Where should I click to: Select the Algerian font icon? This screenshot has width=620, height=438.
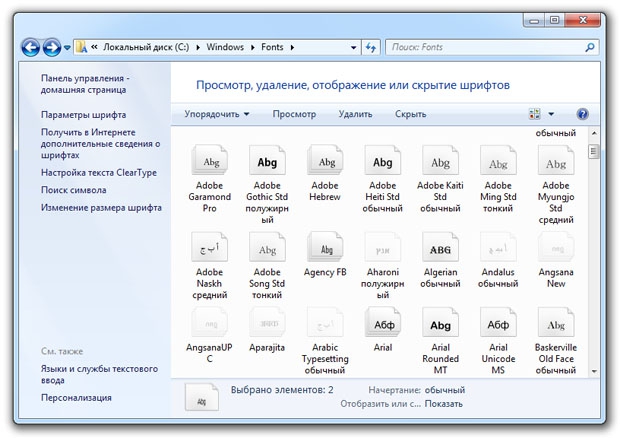439,248
